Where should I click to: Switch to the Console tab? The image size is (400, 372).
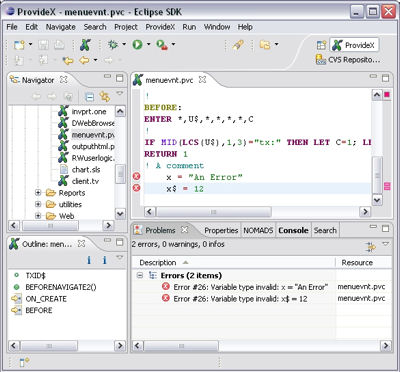point(293,230)
